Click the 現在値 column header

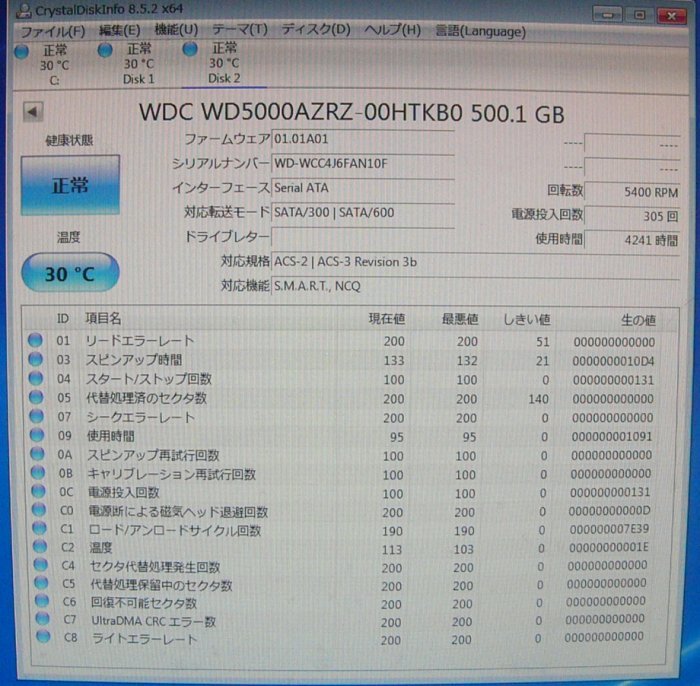pos(387,319)
